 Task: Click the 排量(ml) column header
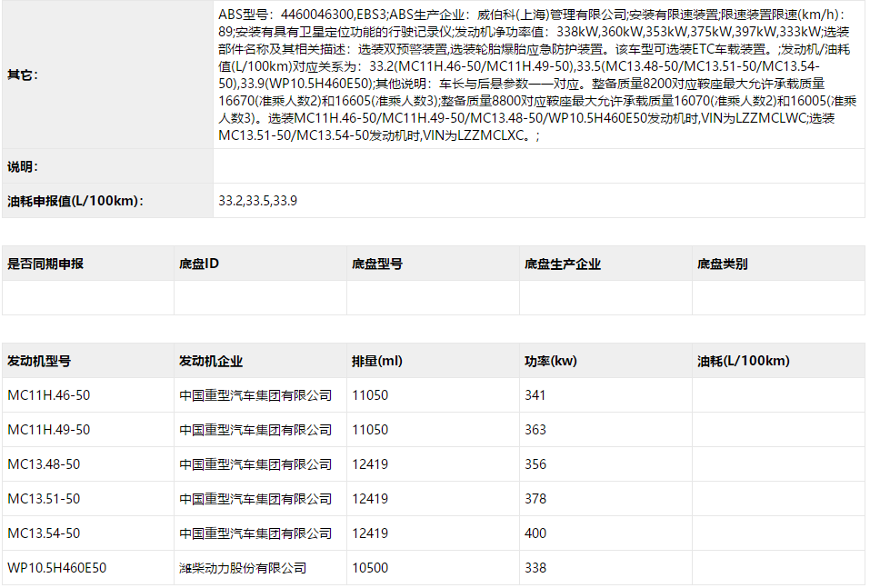pos(376,360)
